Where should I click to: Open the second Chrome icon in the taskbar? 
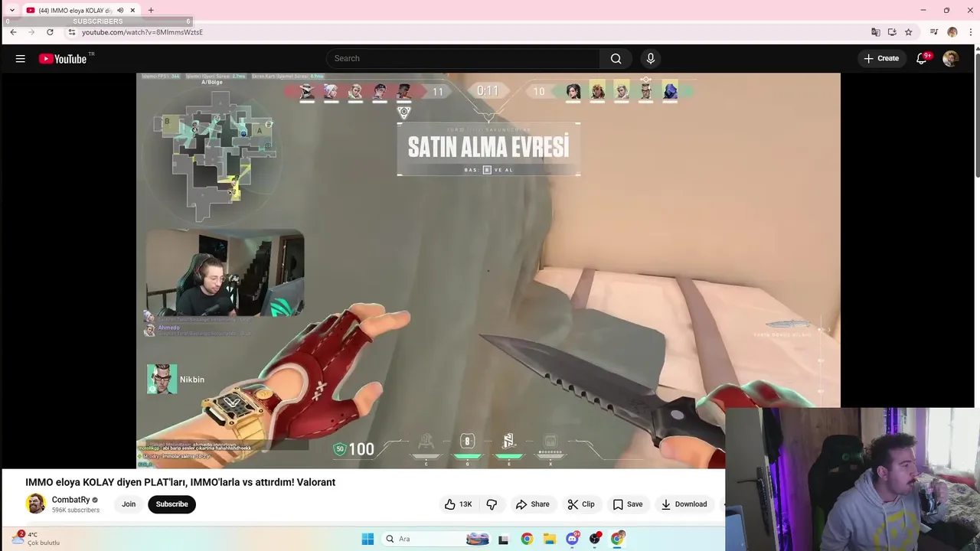coord(618,539)
